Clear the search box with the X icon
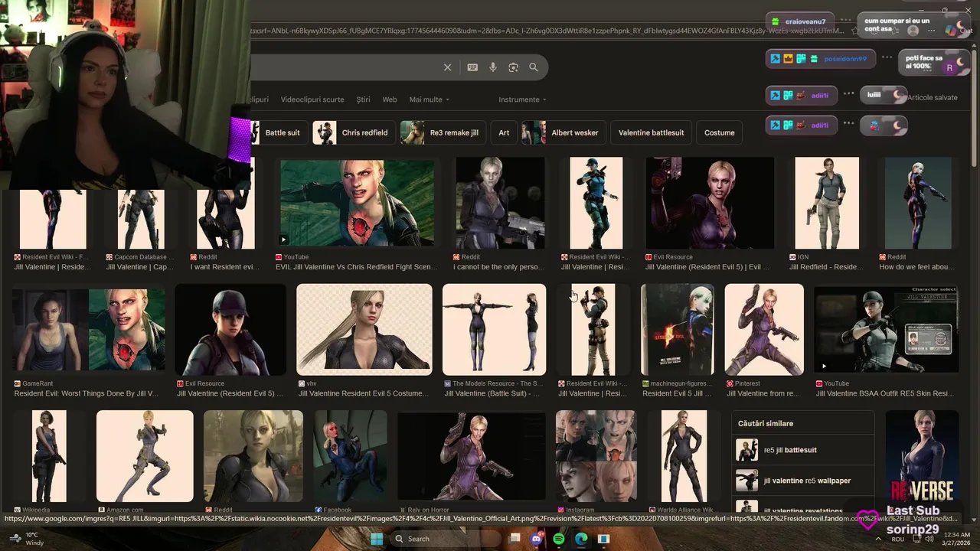Viewport: 980px width, 551px height. (x=448, y=67)
